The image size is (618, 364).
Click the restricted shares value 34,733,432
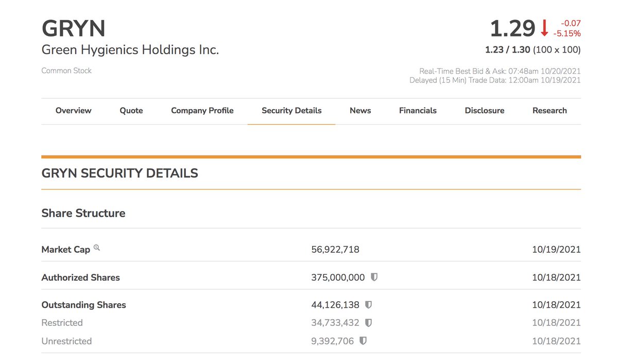335,323
